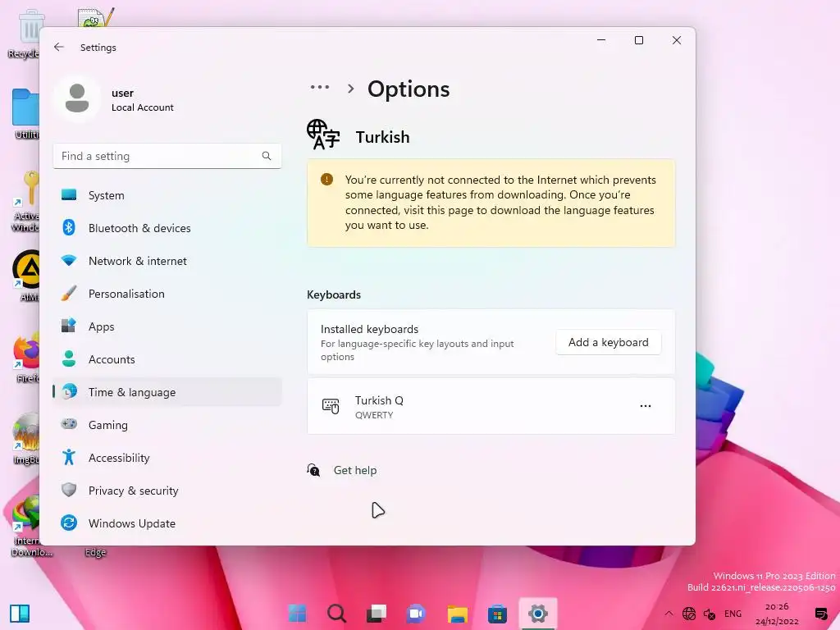Open Accounts settings
840x630 pixels.
point(167,359)
